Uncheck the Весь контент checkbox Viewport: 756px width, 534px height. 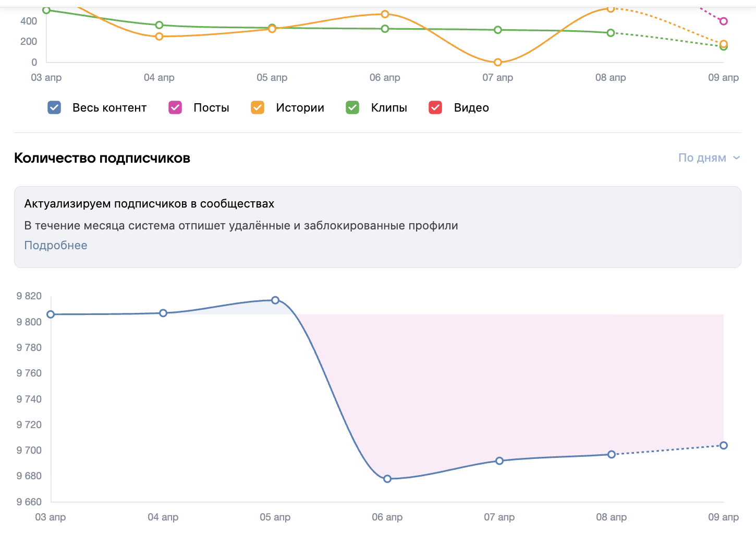(54, 107)
